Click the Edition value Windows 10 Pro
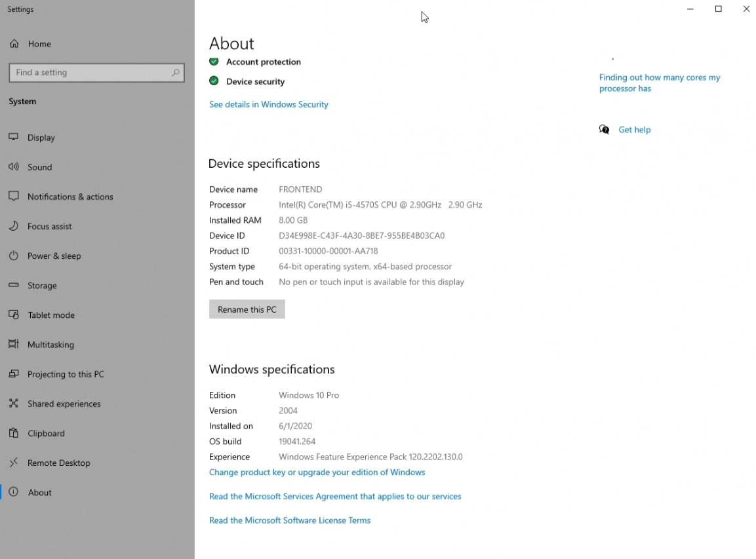756x559 pixels. 309,395
